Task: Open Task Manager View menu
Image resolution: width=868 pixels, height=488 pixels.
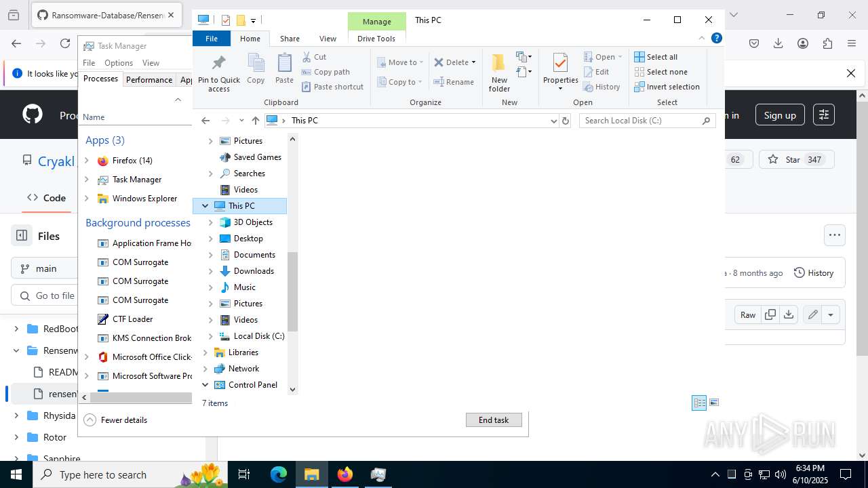Action: [x=151, y=63]
